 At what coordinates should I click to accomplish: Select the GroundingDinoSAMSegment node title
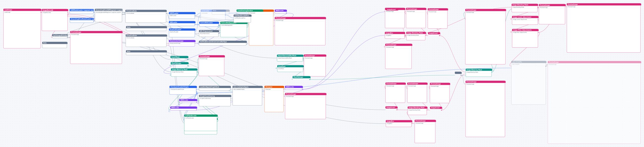108,10
